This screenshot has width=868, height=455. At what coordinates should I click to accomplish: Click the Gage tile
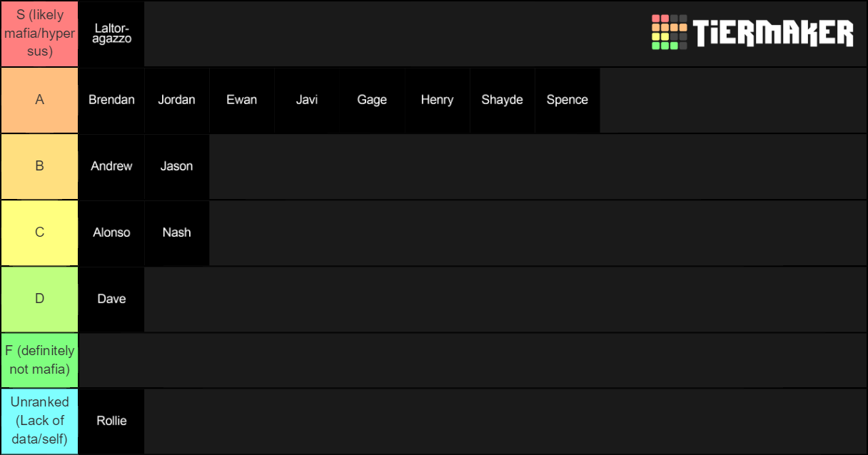click(x=372, y=100)
